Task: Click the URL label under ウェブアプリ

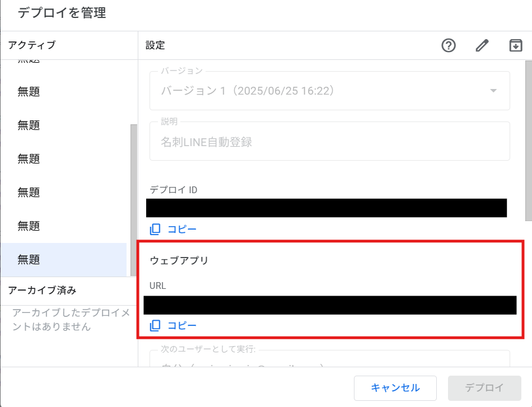Action: (x=158, y=286)
